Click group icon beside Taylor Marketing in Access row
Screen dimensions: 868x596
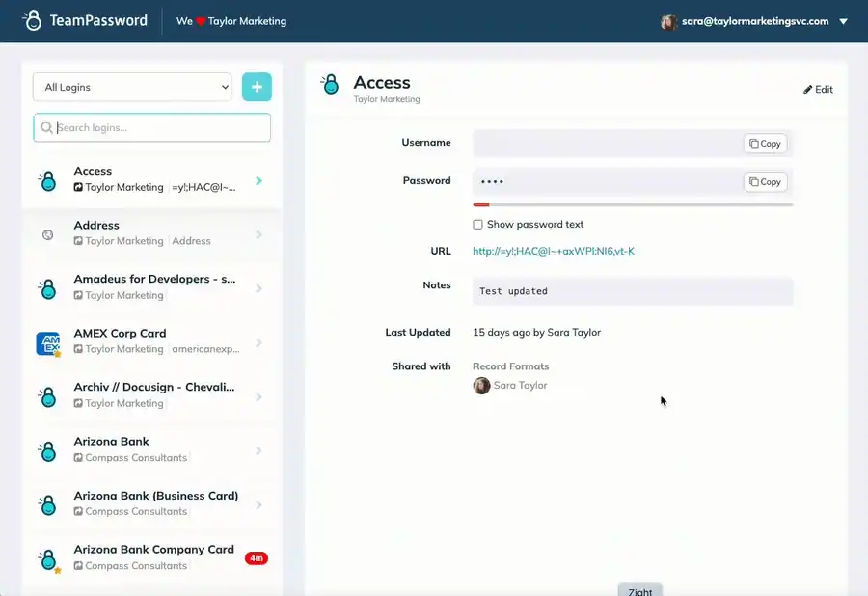[x=78, y=188]
